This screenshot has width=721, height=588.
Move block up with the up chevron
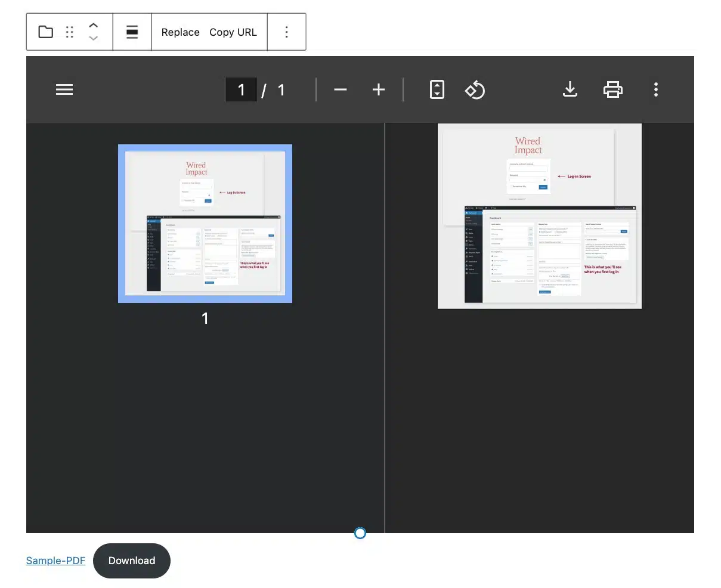click(93, 26)
